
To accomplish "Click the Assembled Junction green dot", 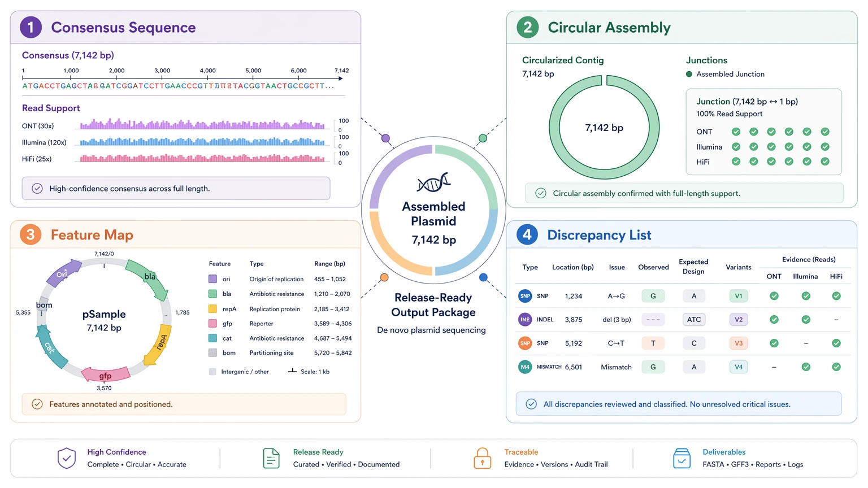I will coord(689,74).
